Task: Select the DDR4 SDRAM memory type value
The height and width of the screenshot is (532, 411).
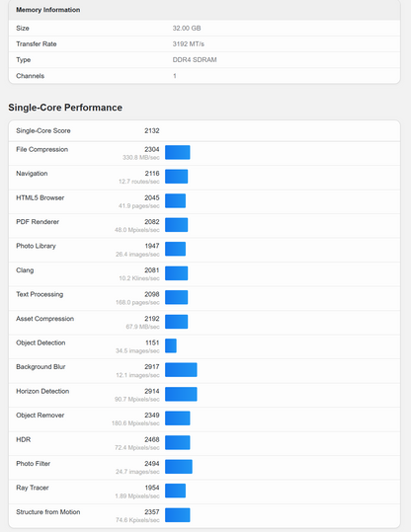Action: click(195, 59)
